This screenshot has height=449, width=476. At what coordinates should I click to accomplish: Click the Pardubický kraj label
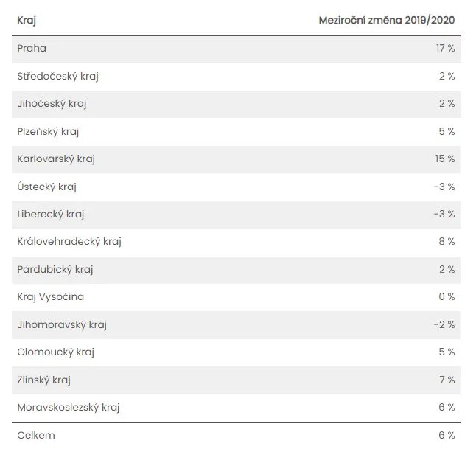[x=55, y=270]
